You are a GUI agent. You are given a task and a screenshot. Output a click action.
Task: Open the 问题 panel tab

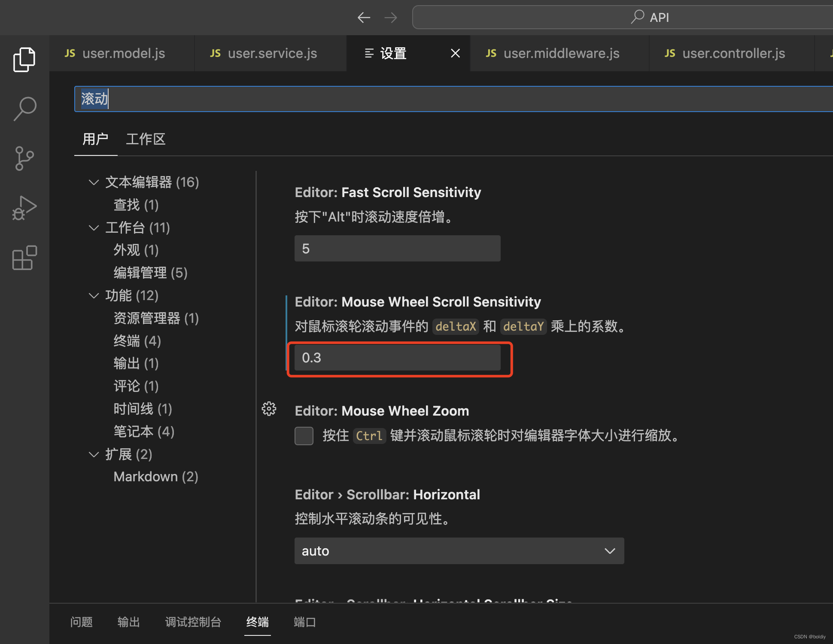point(81,622)
